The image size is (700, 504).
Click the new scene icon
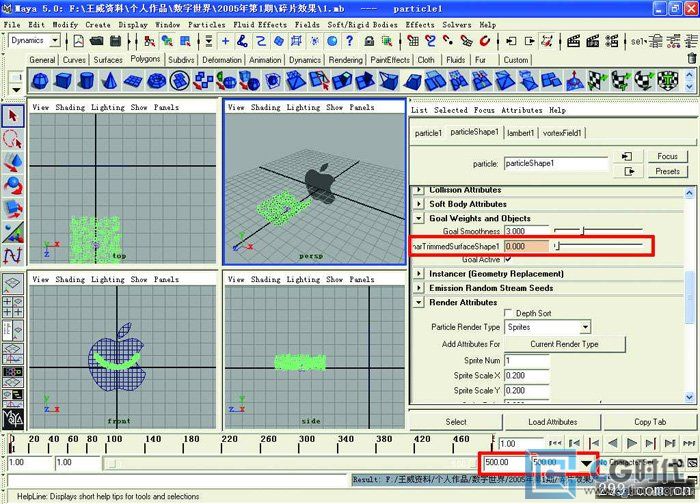[x=79, y=41]
